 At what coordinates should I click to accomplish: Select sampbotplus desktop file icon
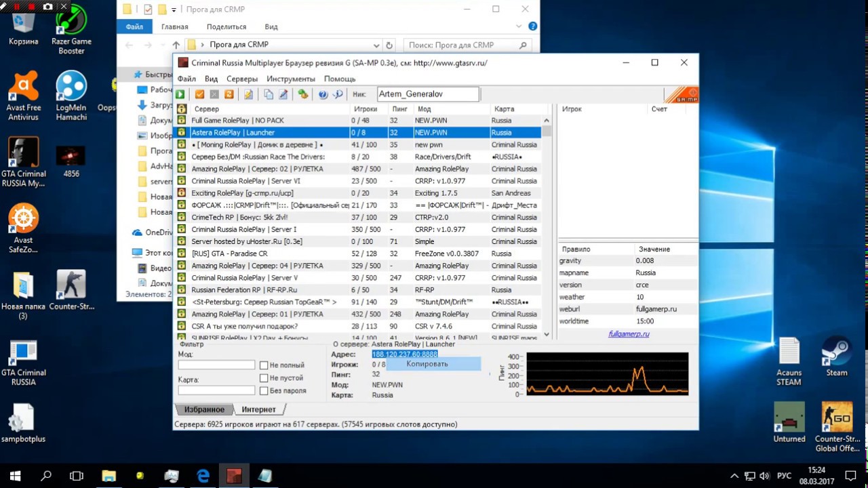click(23, 424)
